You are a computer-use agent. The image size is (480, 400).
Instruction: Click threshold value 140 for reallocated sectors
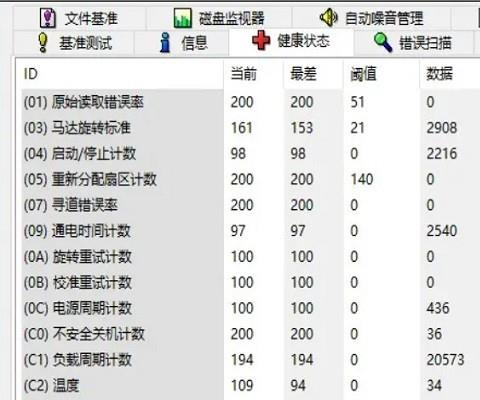pyautogui.click(x=362, y=179)
